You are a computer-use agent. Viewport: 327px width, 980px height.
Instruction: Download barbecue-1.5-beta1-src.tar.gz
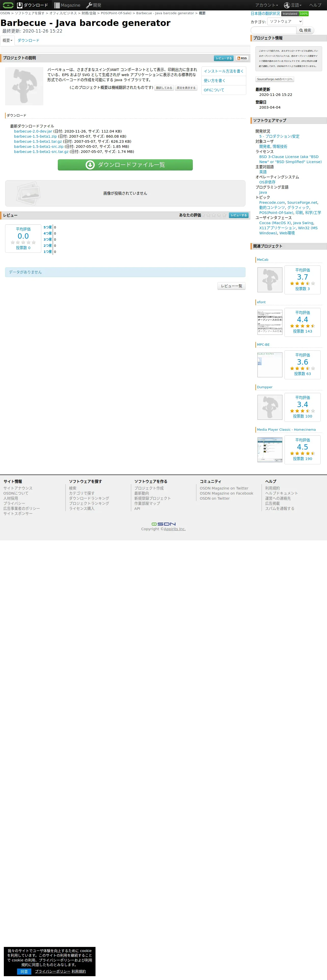tap(41, 151)
